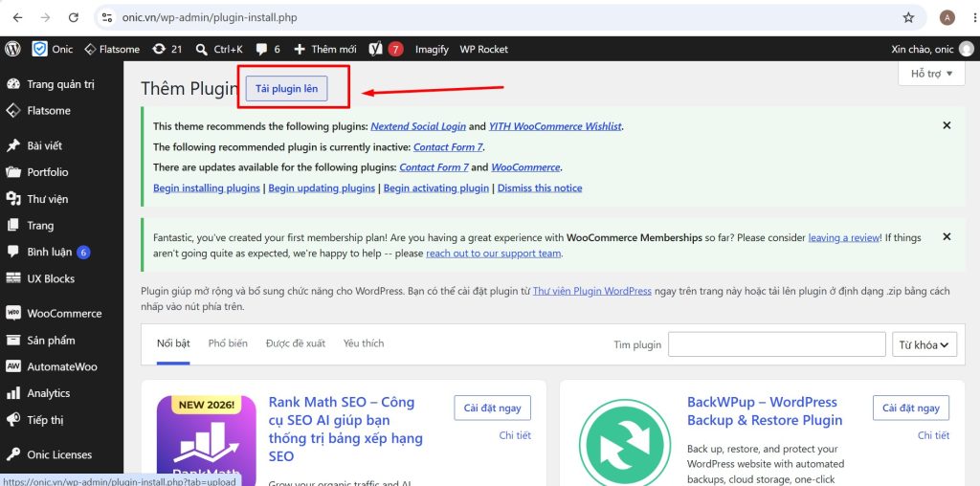Click reach out to our support team
The image size is (980, 486).
point(494,254)
